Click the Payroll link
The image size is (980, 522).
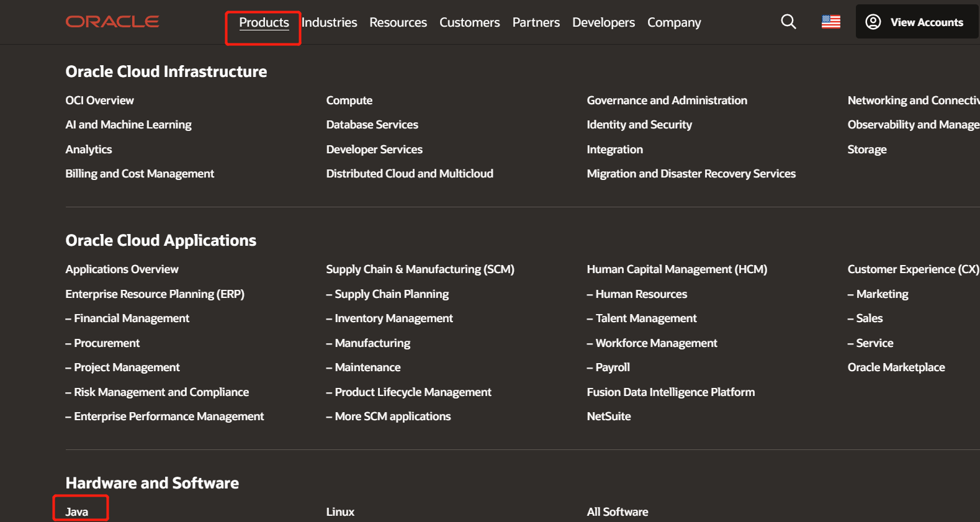pos(608,367)
